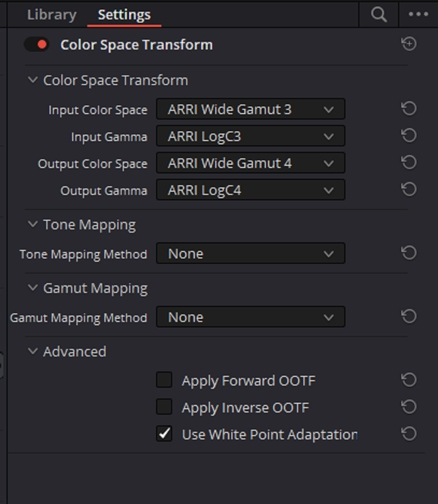This screenshot has height=504, width=438.
Task: Open Input Gamma dropdown ARRI LogC3
Action: click(250, 136)
